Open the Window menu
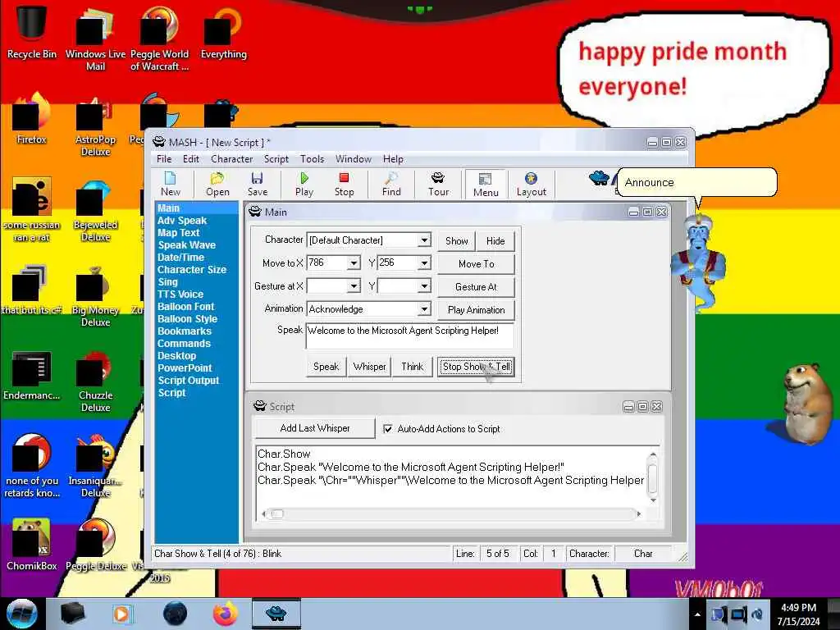Screen dimensions: 840x630 (x=353, y=159)
